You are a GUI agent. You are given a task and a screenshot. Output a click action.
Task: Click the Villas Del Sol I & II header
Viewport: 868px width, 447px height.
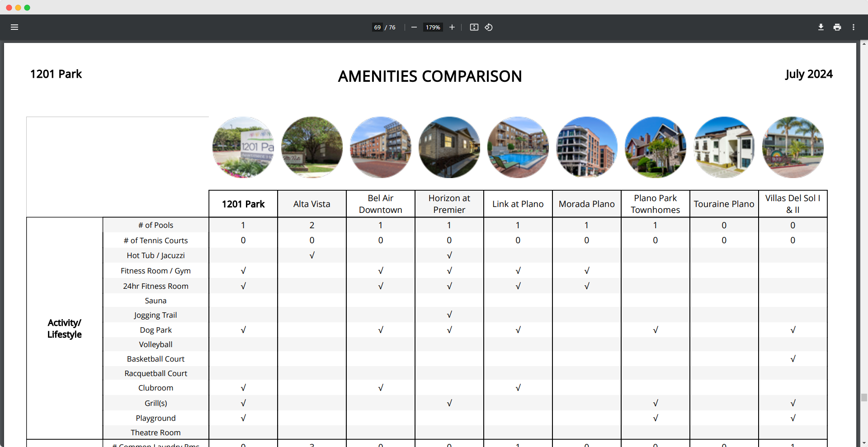click(x=793, y=204)
